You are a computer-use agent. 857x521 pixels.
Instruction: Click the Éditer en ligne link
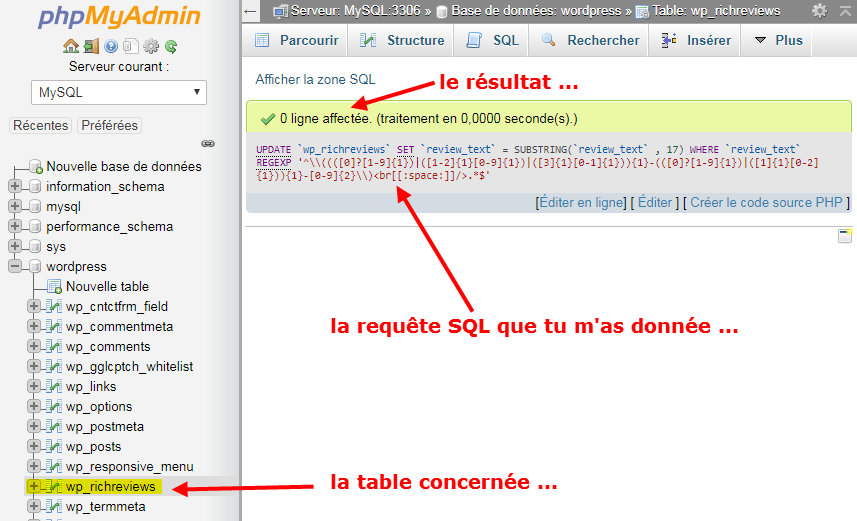click(582, 202)
